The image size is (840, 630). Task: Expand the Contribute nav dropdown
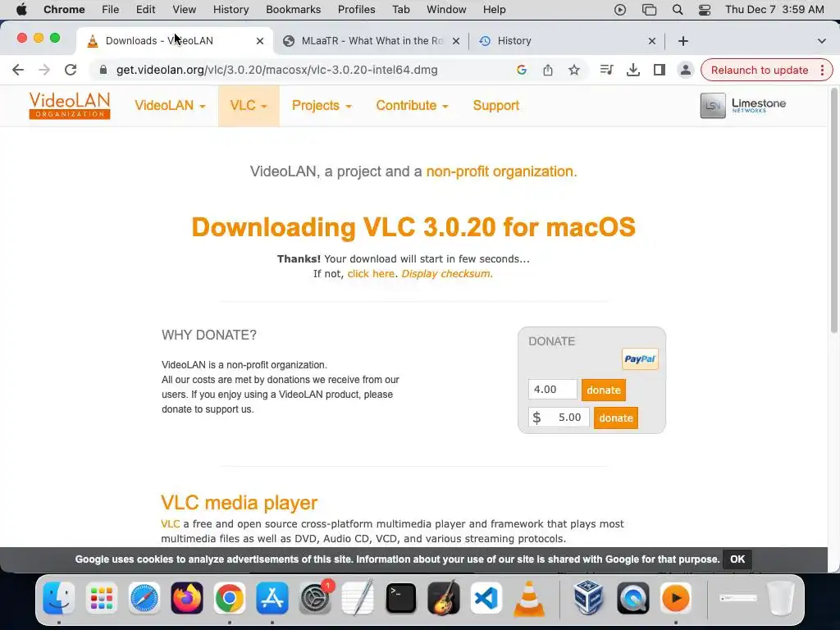(x=412, y=106)
